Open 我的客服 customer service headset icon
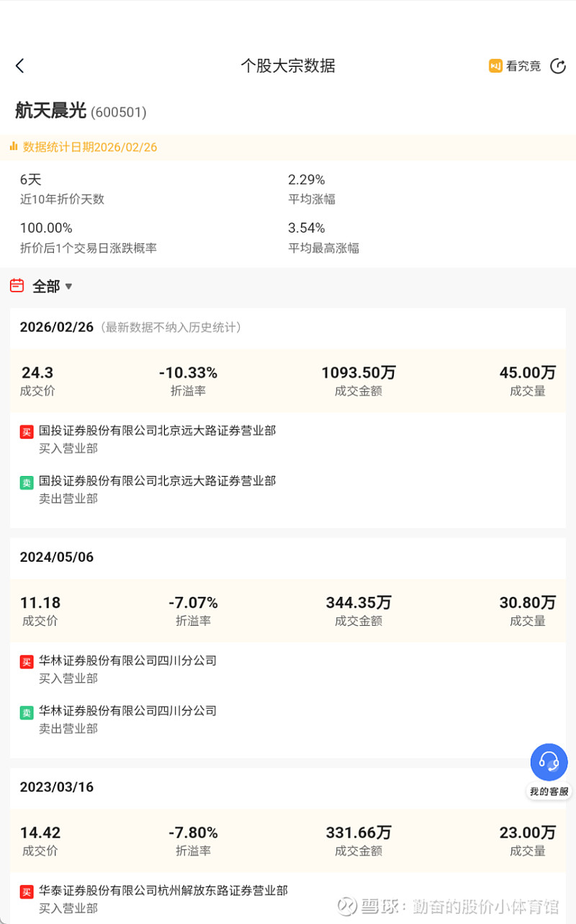 point(549,762)
